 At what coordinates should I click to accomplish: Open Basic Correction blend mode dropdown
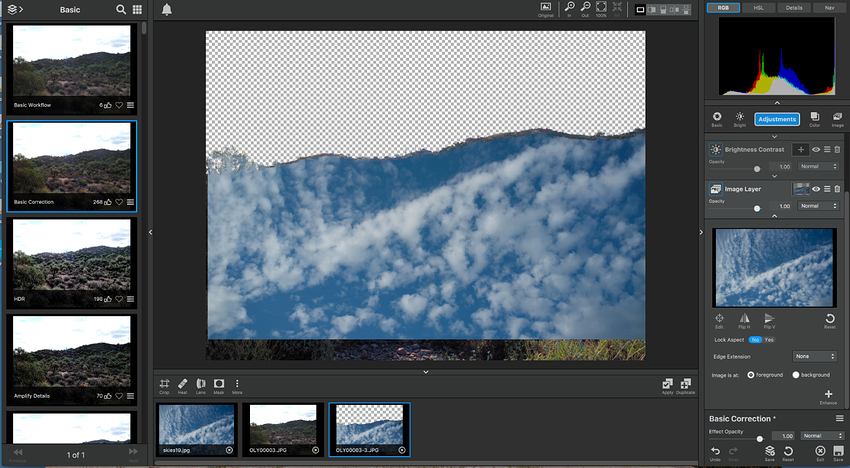point(818,436)
